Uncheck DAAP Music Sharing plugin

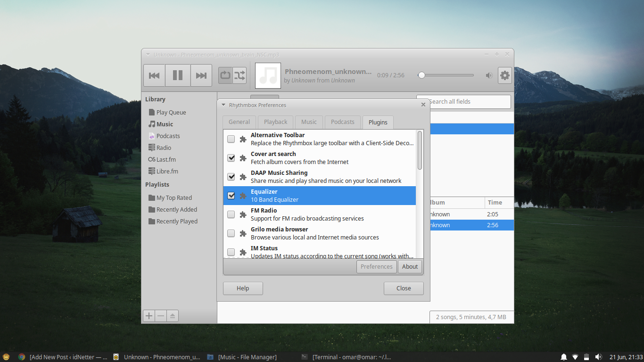[231, 176]
